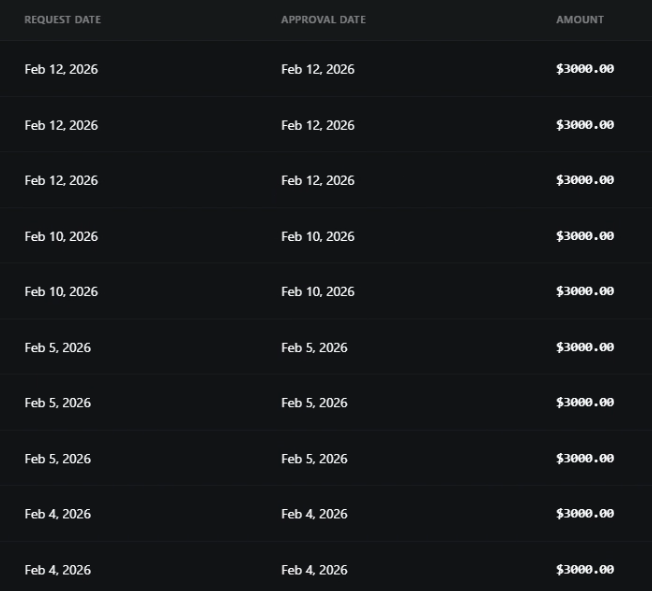Select $3000.00 amount in second Feb 5 row
This screenshot has width=652, height=591.
point(585,403)
